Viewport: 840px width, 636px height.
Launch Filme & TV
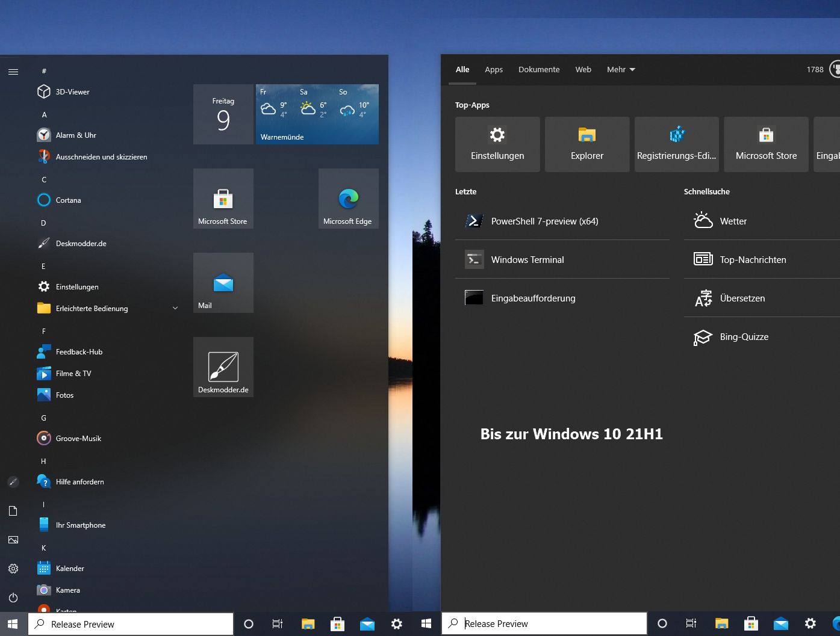pos(107,373)
